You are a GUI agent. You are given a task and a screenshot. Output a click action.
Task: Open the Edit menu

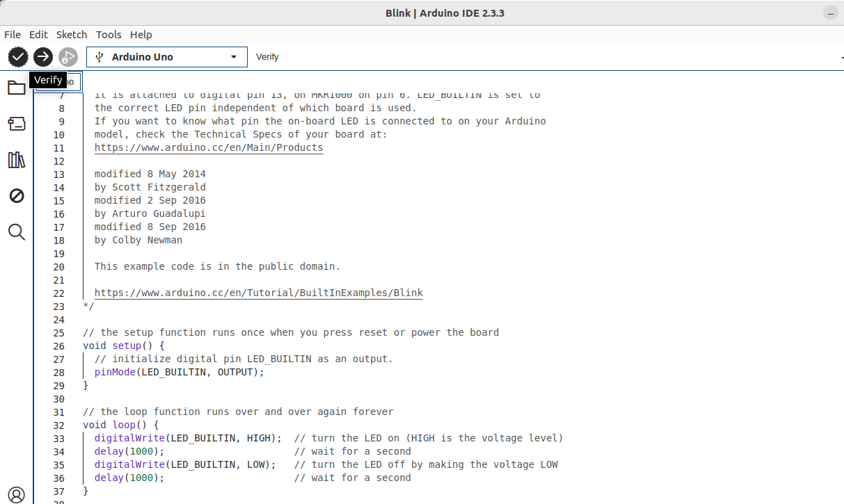(x=38, y=35)
